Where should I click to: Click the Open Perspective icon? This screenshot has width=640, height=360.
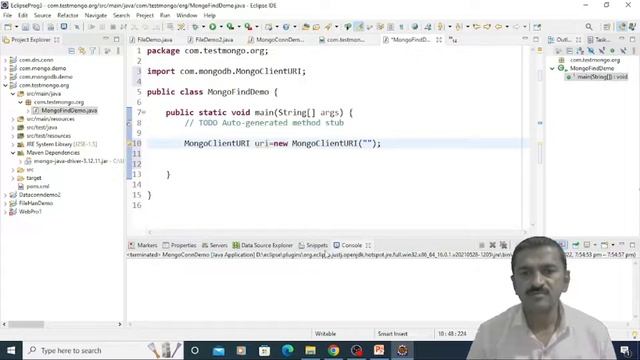tap(607, 27)
